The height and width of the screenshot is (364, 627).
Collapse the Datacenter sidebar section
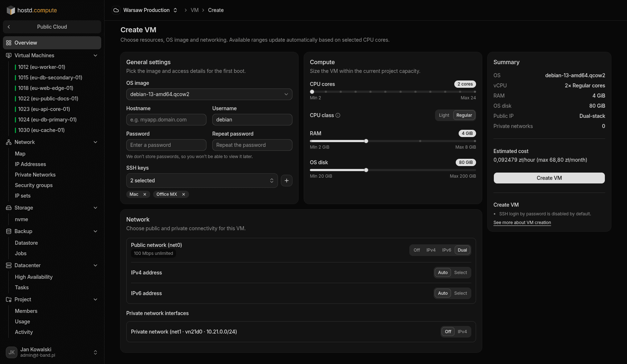pyautogui.click(x=95, y=265)
